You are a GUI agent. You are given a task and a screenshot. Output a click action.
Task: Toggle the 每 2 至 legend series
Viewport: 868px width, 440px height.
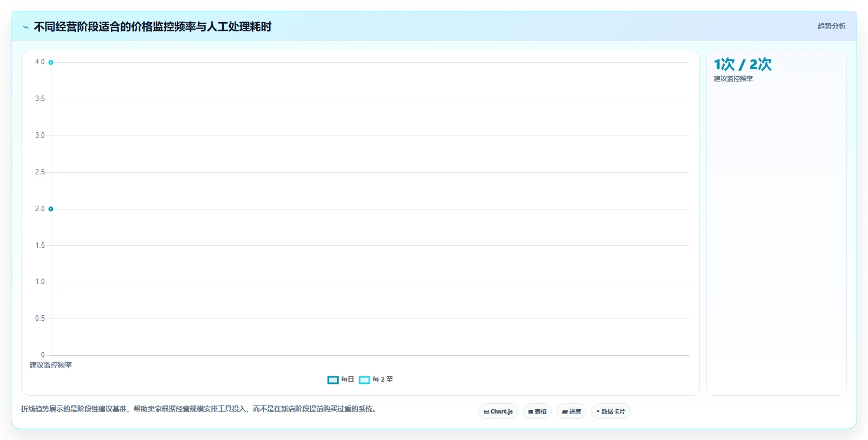tap(376, 380)
